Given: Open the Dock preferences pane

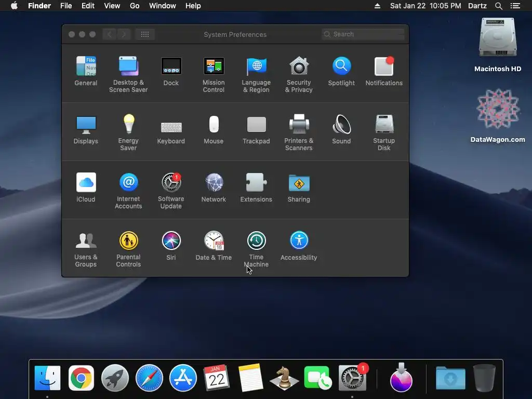Looking at the screenshot, I should [171, 71].
